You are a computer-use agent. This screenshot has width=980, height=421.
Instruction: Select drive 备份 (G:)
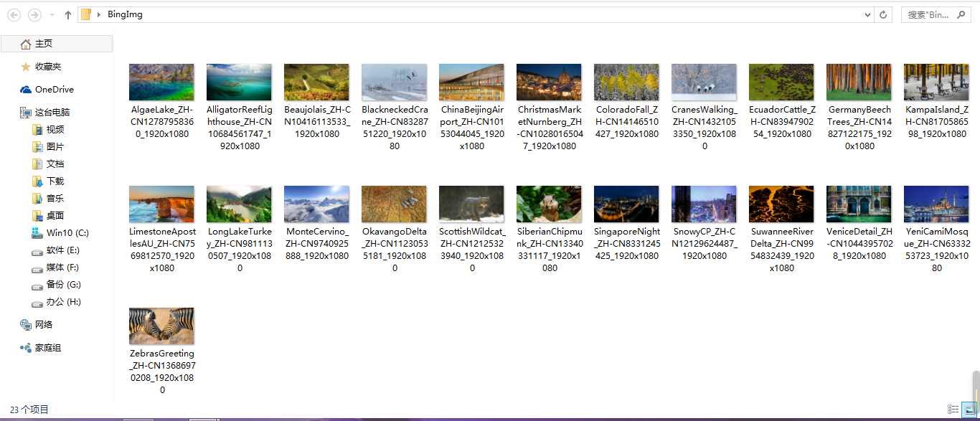tap(57, 285)
